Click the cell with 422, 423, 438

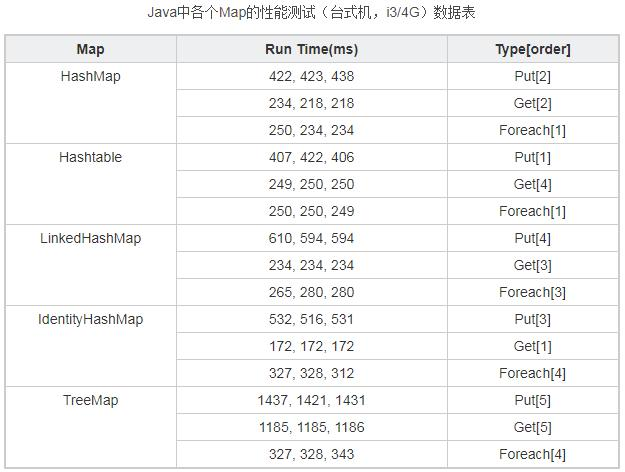pos(311,76)
